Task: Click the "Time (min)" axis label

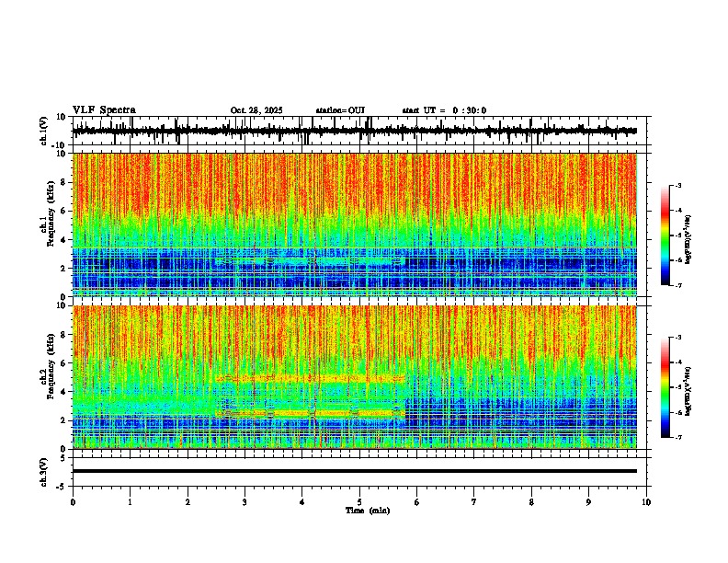Action: click(x=368, y=511)
